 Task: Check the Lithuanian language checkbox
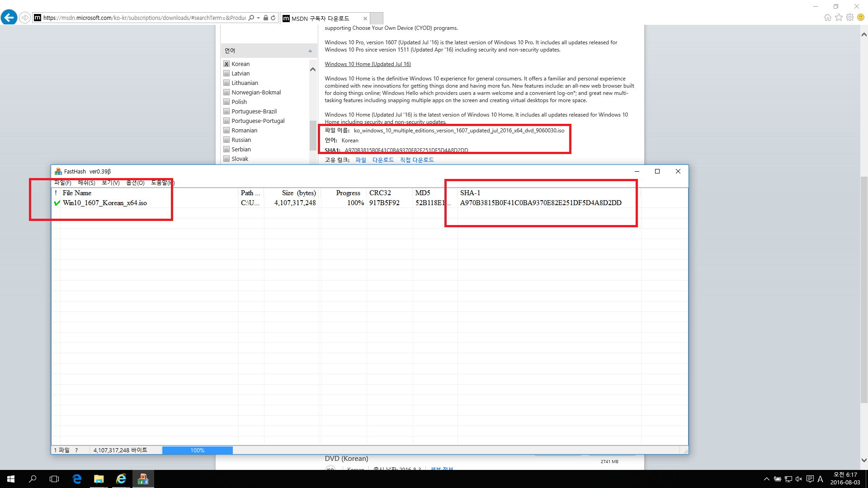[x=226, y=83]
